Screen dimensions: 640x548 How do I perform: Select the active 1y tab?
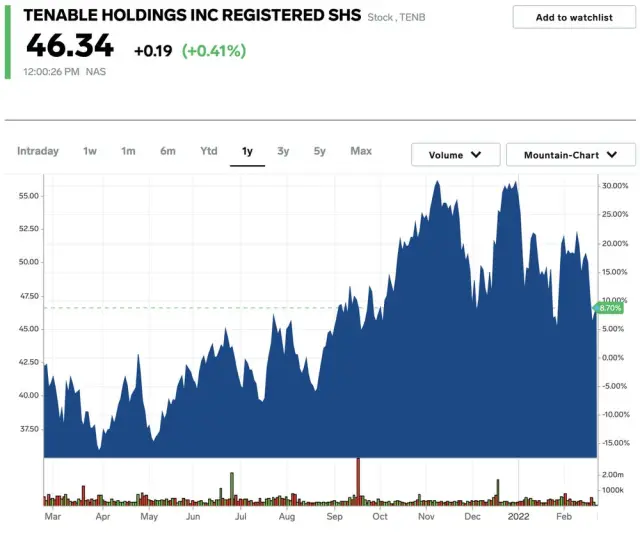[247, 151]
